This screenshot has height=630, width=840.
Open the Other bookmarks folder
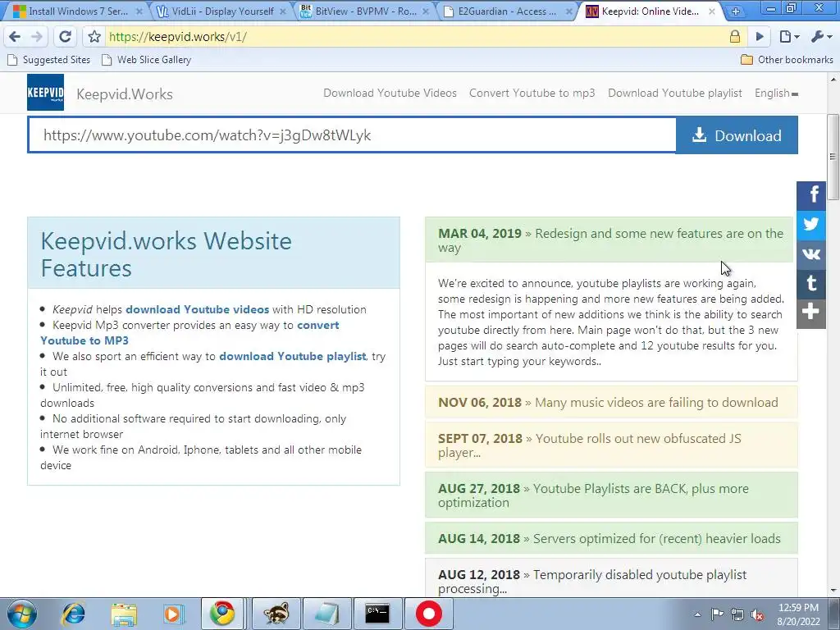pos(787,59)
